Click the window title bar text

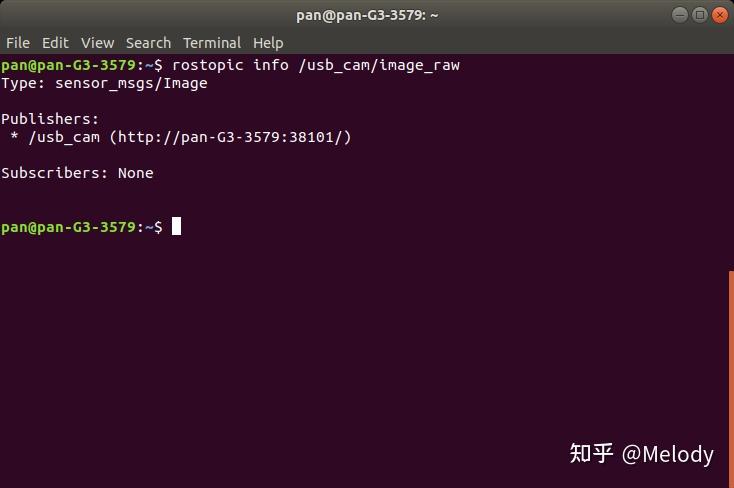(367, 15)
